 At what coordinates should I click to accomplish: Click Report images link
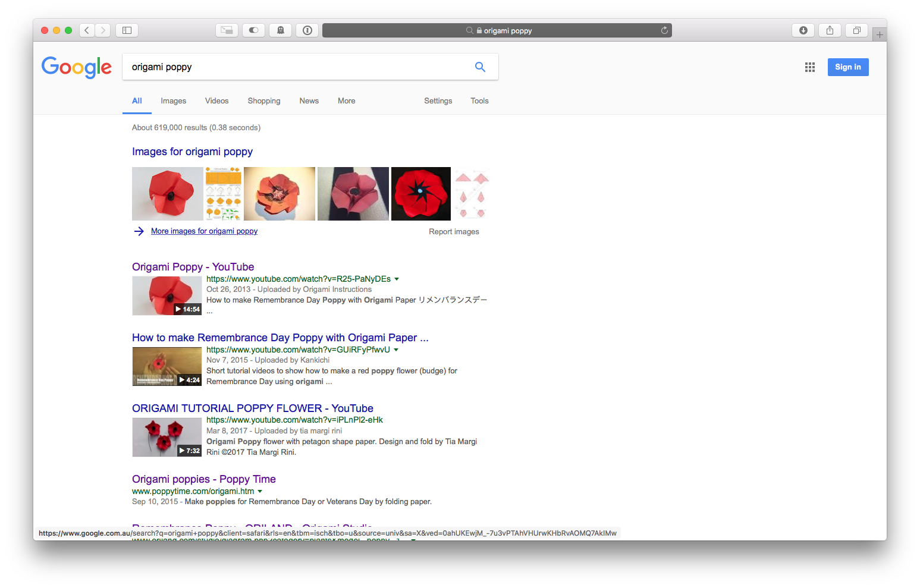[x=454, y=232]
